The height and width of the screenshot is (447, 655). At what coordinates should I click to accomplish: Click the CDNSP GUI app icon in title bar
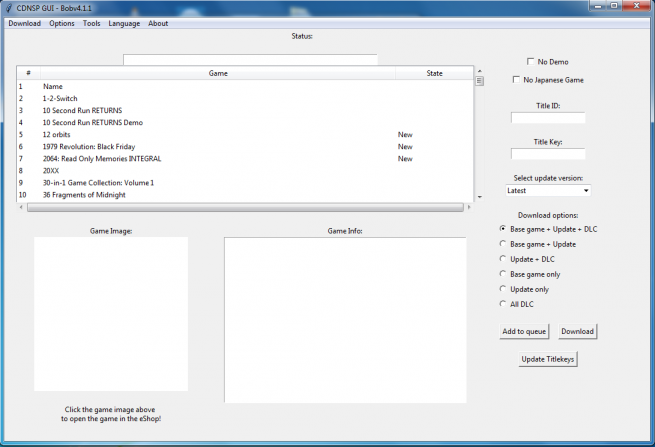(9, 8)
